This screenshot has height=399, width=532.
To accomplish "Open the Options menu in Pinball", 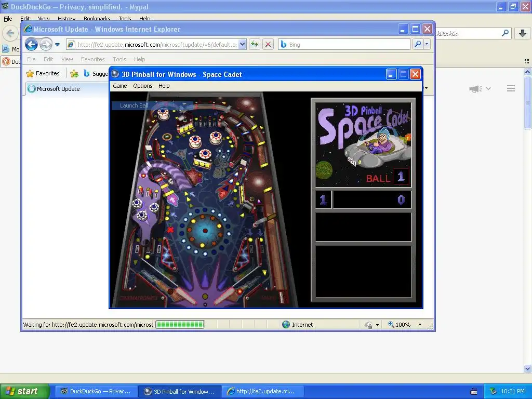I will [142, 86].
